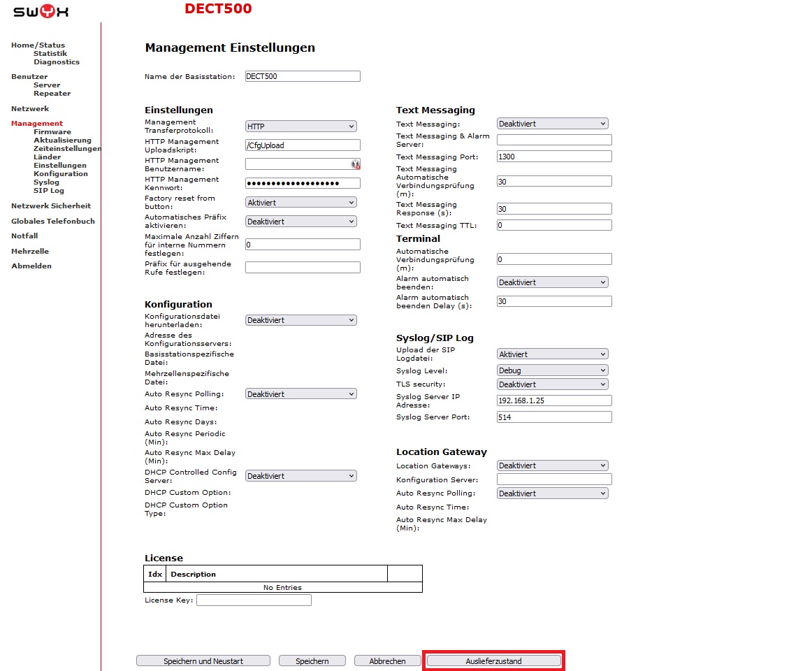Open Upload der SIP Logdatei dropdown
This screenshot has width=812, height=671.
552,354
